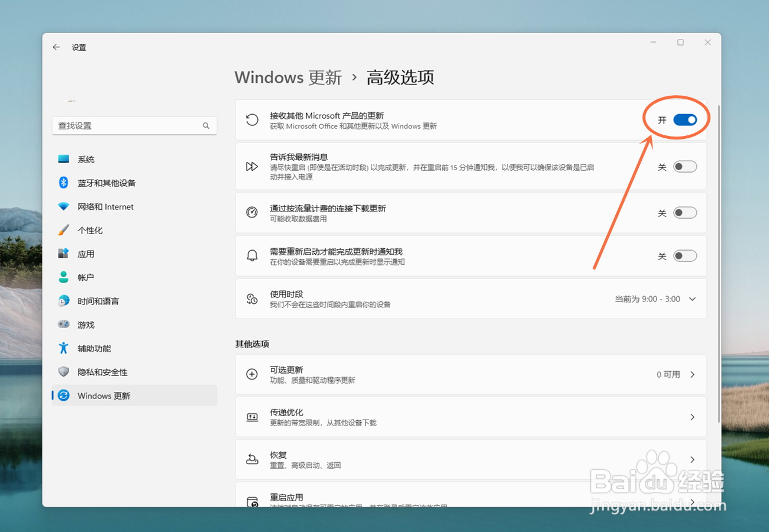
Task: Click the 重启应用 icon
Action: pyautogui.click(x=252, y=501)
